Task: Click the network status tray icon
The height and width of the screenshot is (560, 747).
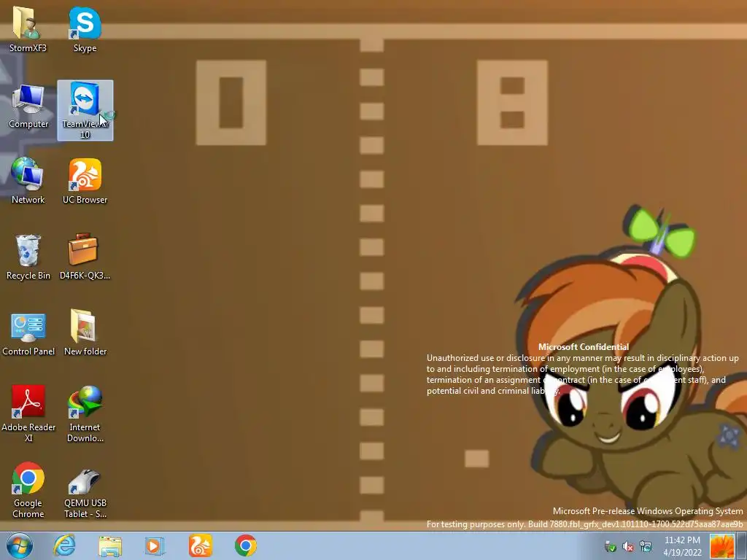Action: [x=646, y=547]
